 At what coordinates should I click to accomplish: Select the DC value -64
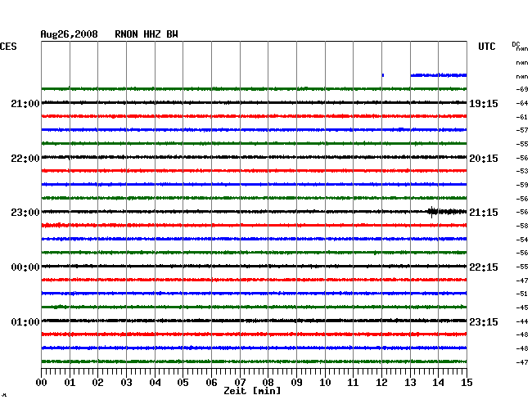click(x=522, y=103)
